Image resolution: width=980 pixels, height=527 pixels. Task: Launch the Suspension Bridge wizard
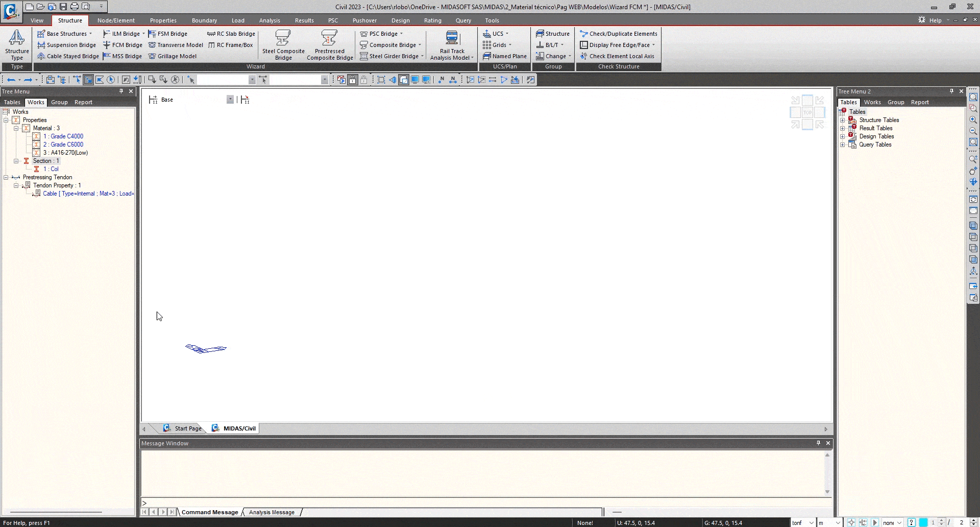click(66, 45)
